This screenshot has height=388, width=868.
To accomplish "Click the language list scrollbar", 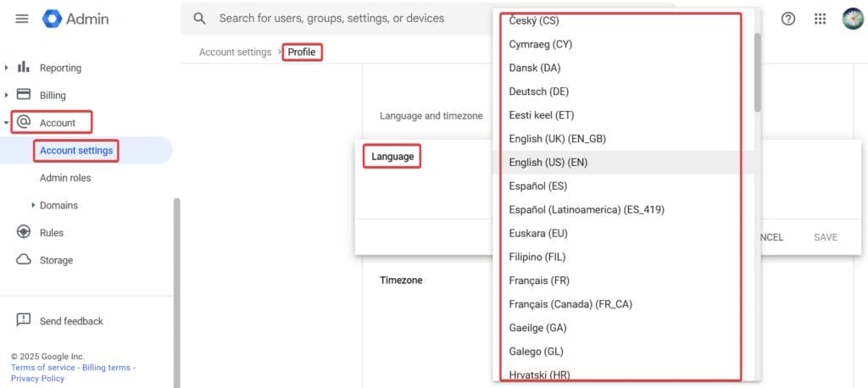I will pos(757,72).
